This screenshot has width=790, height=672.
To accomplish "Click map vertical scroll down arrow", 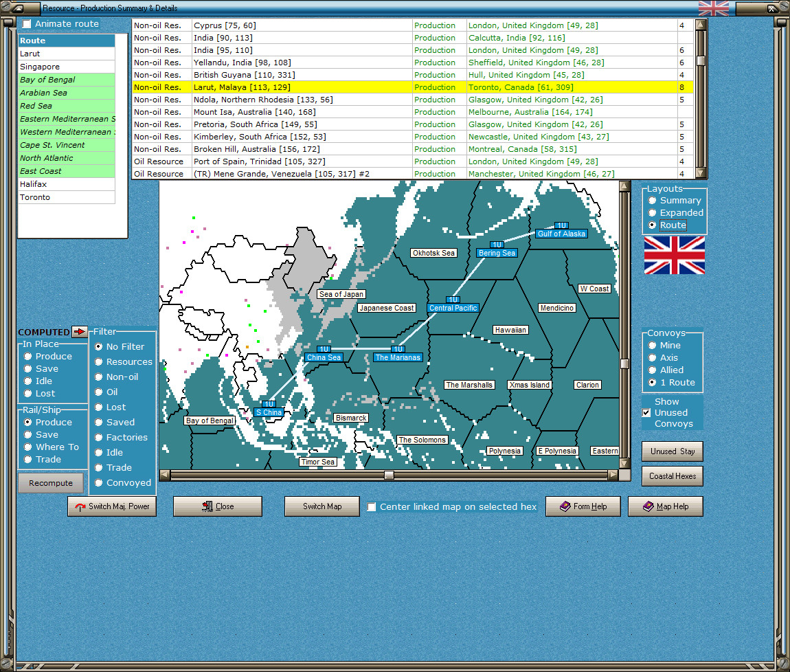I will coord(624,463).
